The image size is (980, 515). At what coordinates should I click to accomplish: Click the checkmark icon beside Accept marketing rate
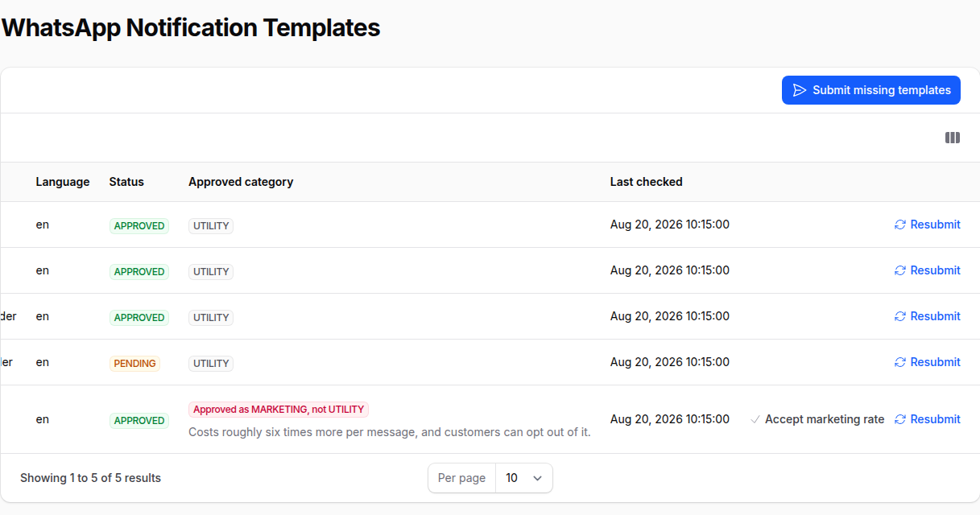pos(755,419)
